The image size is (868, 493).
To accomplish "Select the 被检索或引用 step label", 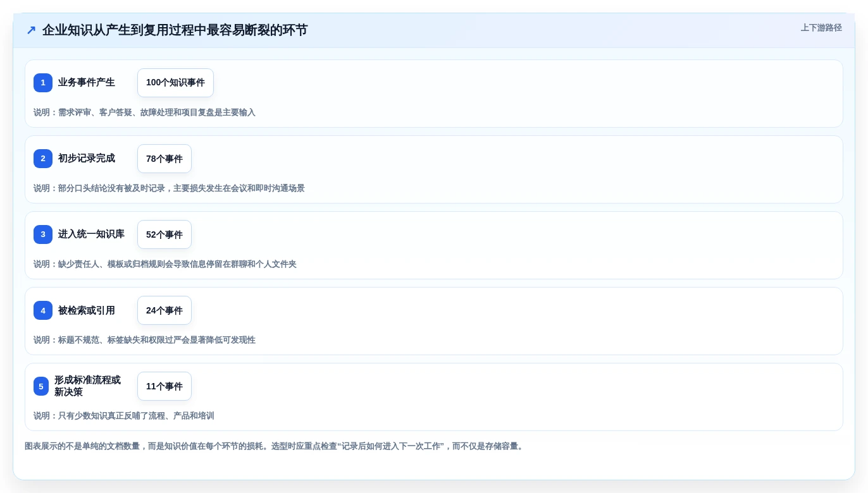I will pyautogui.click(x=87, y=310).
